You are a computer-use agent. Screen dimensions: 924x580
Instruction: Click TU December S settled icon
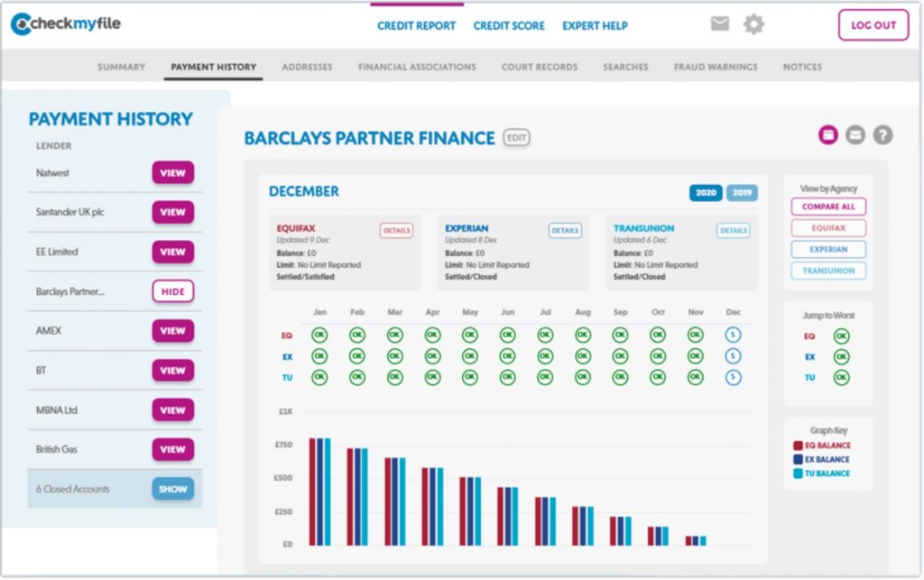[x=733, y=377]
